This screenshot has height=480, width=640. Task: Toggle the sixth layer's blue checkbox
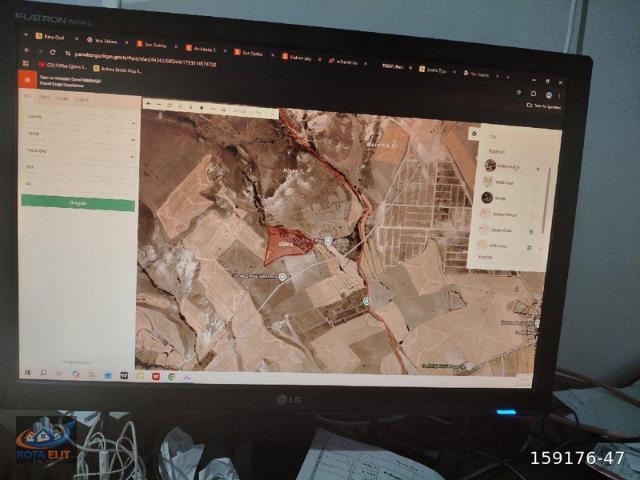click(x=529, y=248)
